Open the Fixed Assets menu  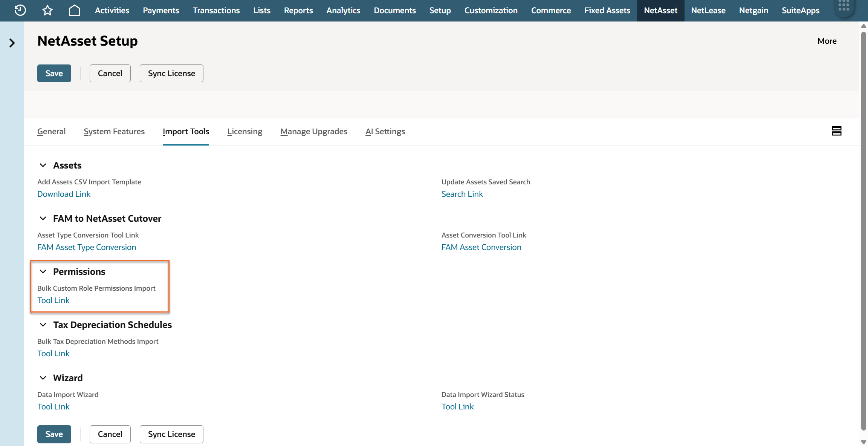coord(607,11)
